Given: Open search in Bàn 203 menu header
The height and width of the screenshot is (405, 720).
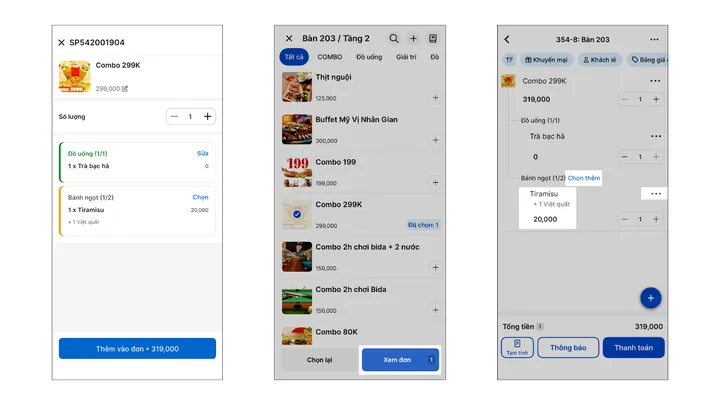Looking at the screenshot, I should point(394,39).
